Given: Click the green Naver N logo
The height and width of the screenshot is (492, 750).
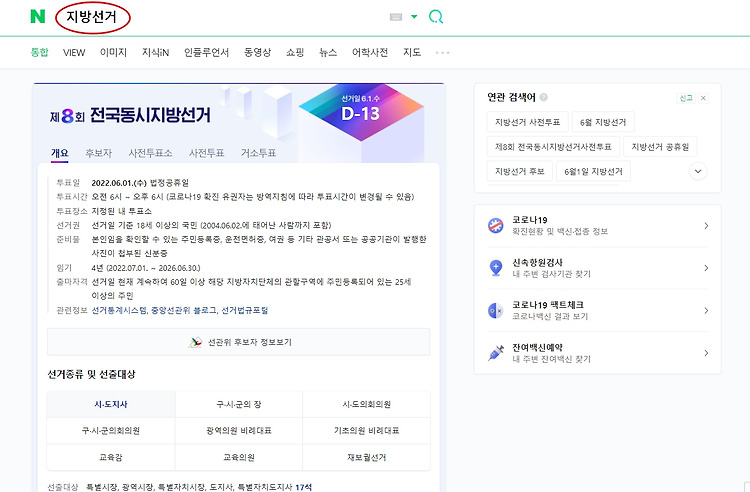Looking at the screenshot, I should 38,17.
